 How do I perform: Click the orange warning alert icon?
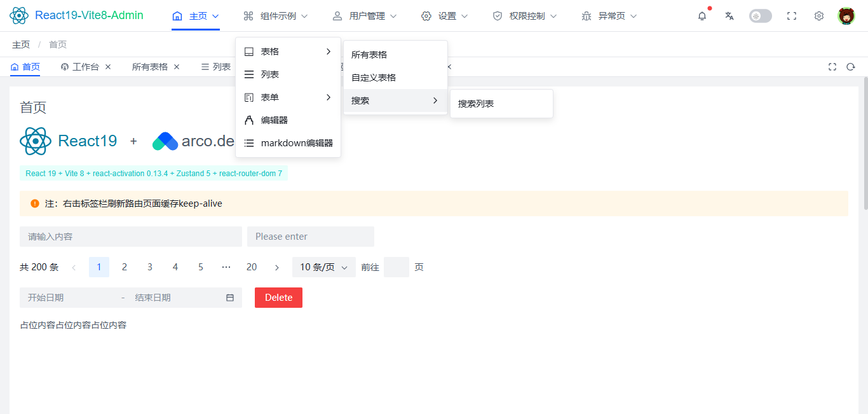(35, 204)
